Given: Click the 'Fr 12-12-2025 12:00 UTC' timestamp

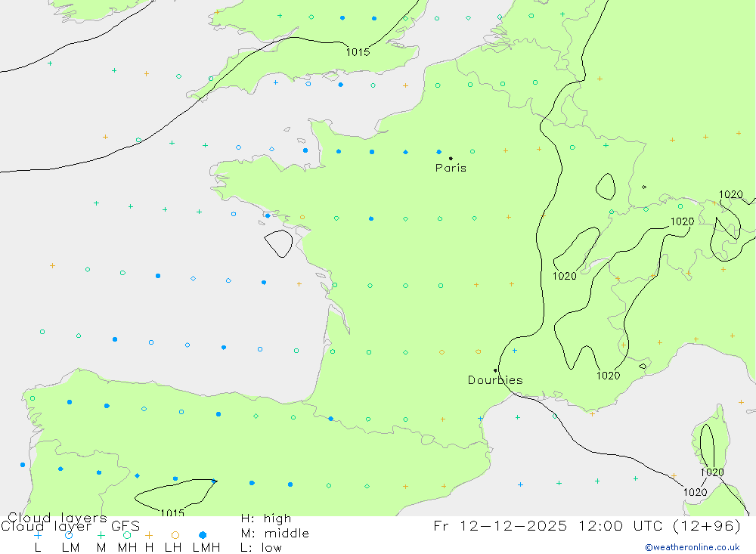Looking at the screenshot, I should coord(550,525).
